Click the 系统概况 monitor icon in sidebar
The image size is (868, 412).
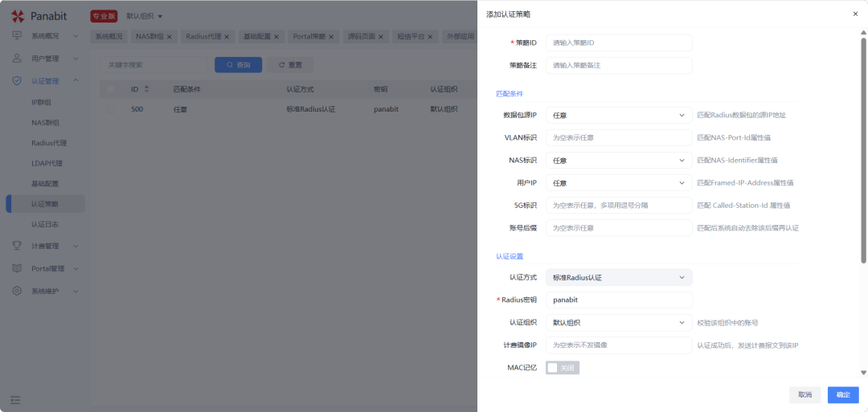pyautogui.click(x=17, y=36)
